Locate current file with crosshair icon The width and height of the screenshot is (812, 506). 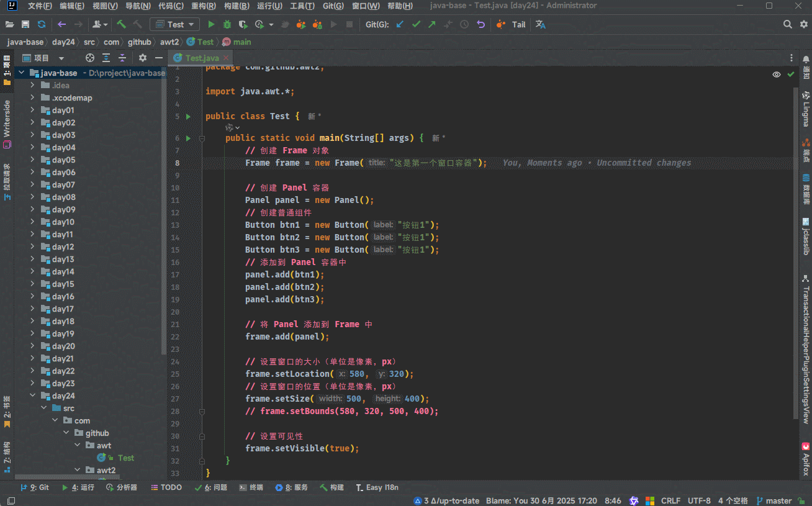pos(90,58)
